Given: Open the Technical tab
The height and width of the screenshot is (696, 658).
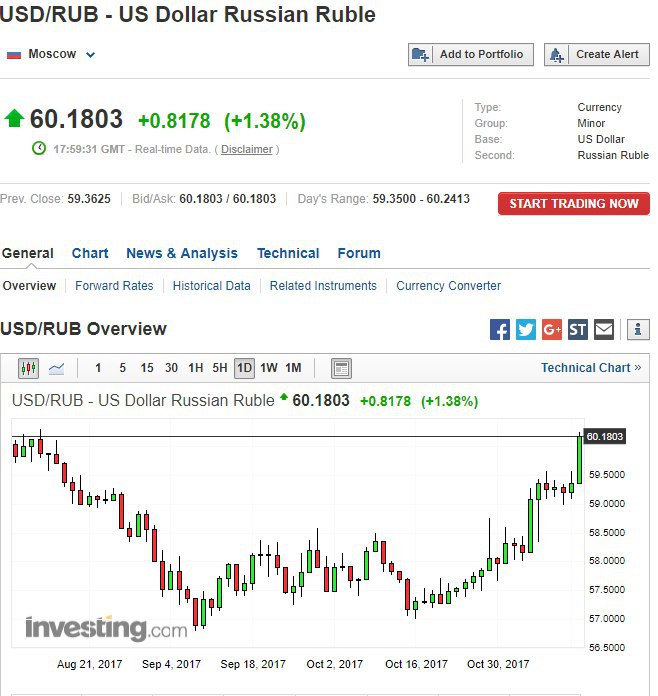Looking at the screenshot, I should tap(288, 253).
